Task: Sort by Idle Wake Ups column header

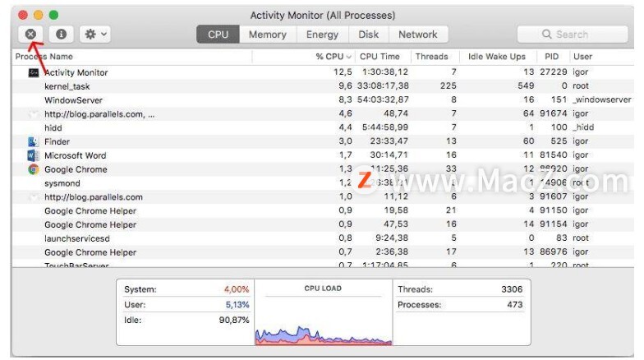Action: (496, 57)
